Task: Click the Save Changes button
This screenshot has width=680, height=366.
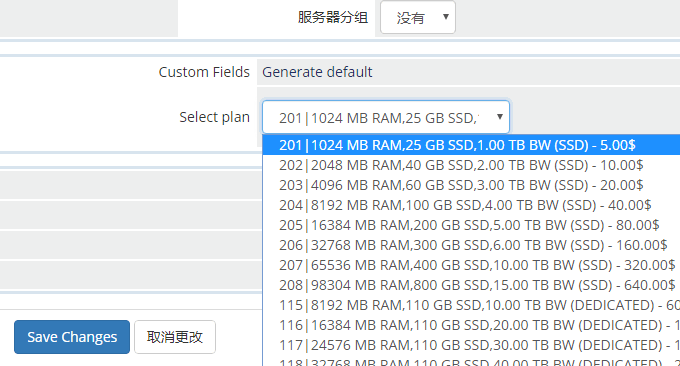Action: click(x=72, y=337)
